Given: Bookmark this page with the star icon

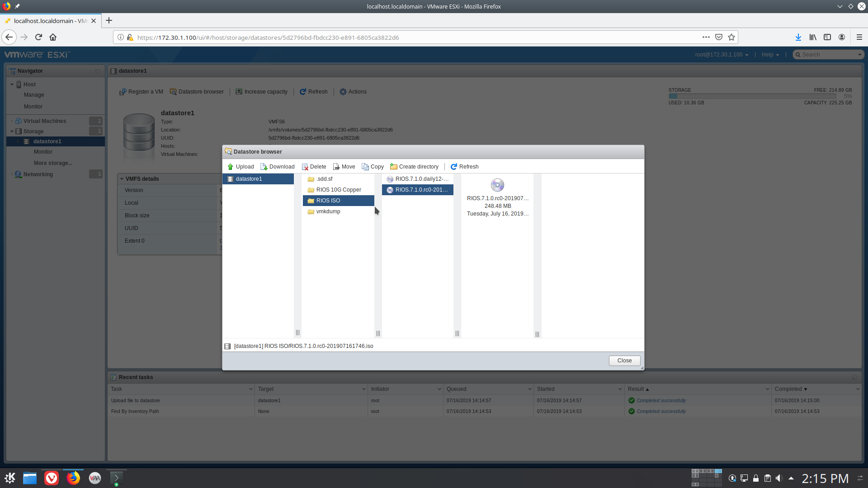Looking at the screenshot, I should click(x=731, y=37).
